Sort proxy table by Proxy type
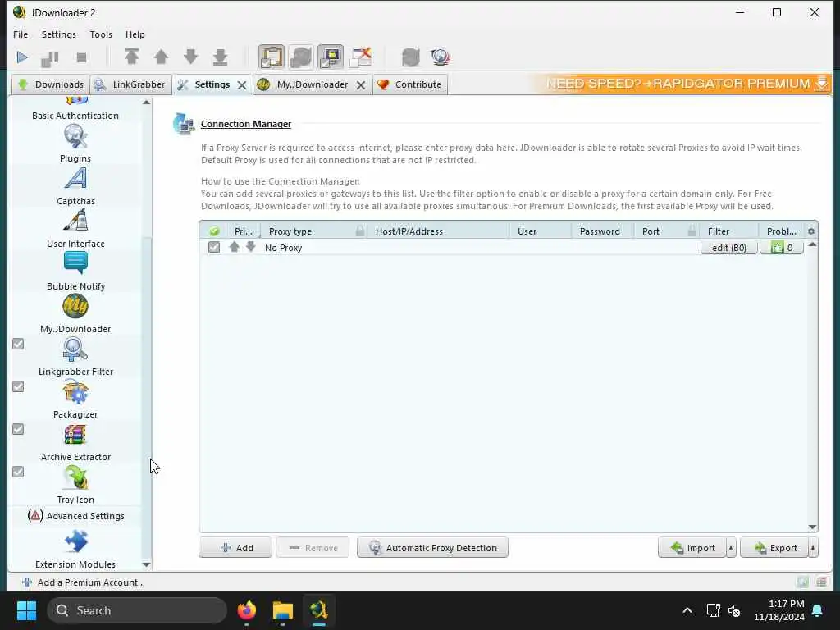This screenshot has height=630, width=840. [x=314, y=231]
